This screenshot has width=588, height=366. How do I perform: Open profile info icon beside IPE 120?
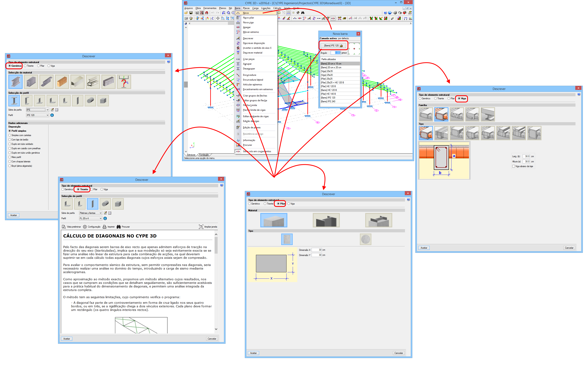pos(52,115)
